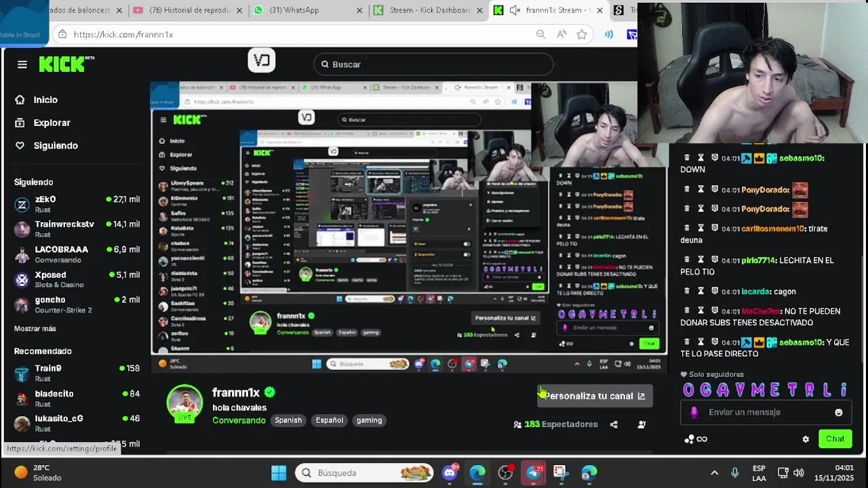868x488 pixels.
Task: Ban pirlo7714 using shield icon
Action: (715, 260)
